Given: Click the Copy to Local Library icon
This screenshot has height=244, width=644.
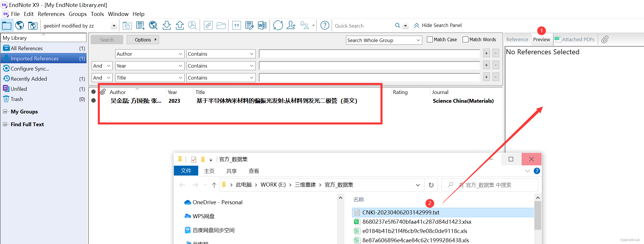Looking at the screenshot, I should [x=127, y=26].
